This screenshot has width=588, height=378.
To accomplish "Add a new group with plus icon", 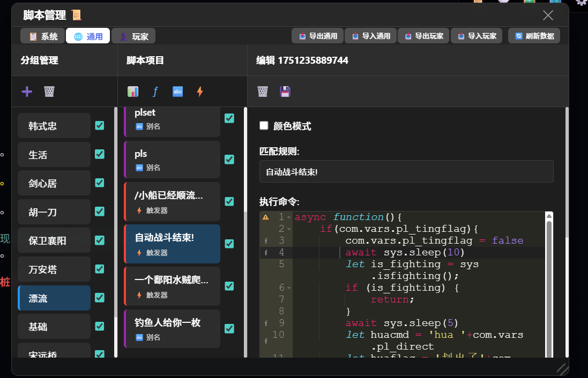I will [x=27, y=92].
